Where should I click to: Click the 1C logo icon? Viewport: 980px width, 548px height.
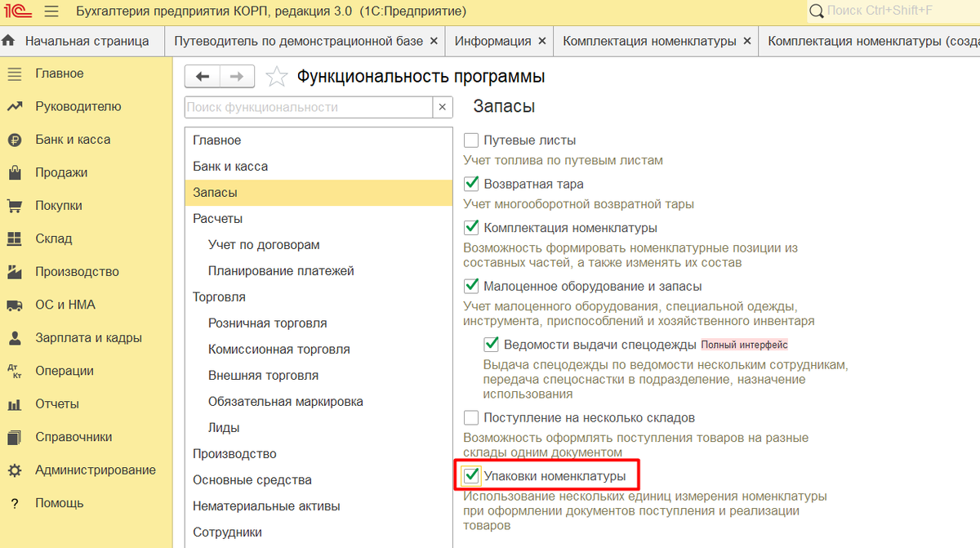coord(17,11)
